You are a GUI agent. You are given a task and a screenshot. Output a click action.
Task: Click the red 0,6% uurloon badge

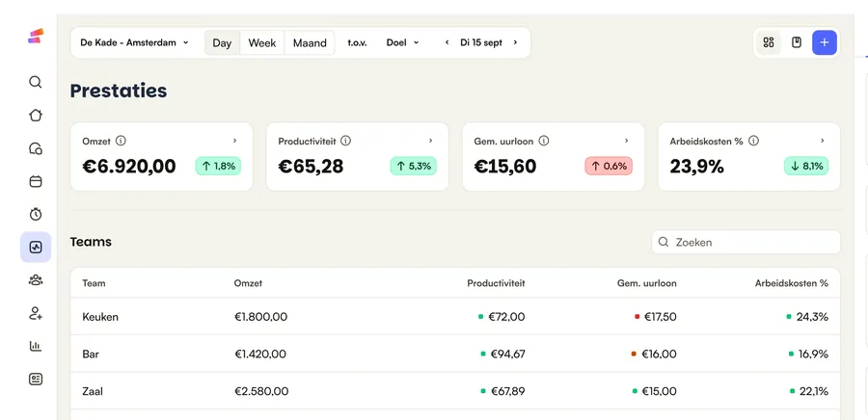click(609, 166)
